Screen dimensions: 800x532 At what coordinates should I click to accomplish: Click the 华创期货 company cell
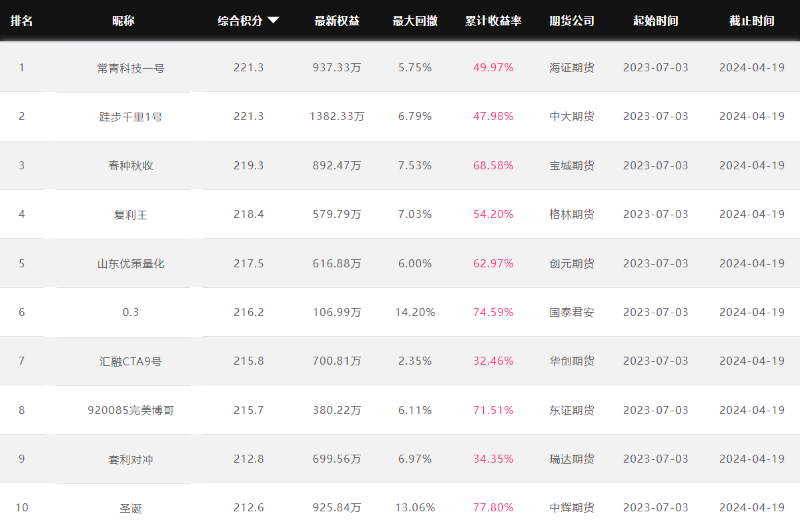click(572, 361)
